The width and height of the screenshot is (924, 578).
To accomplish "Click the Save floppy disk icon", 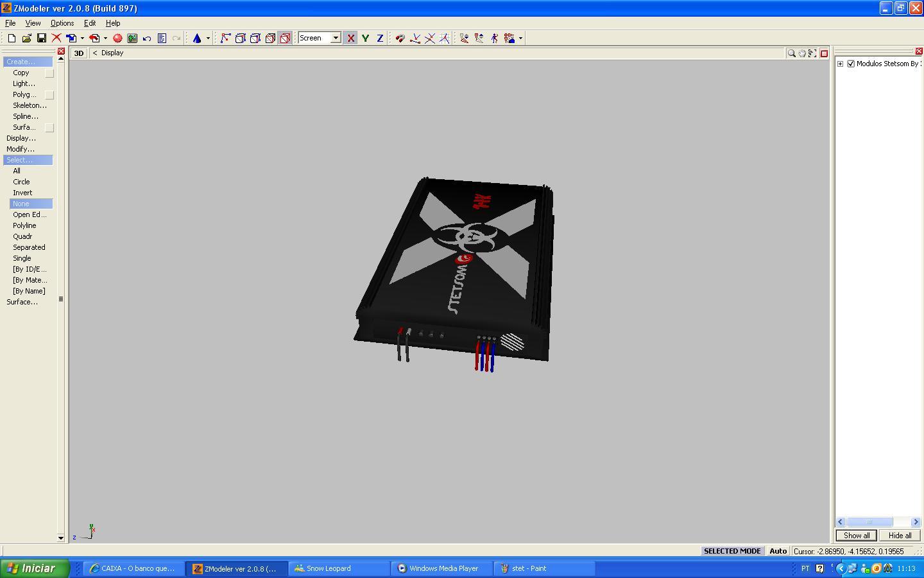I will [41, 39].
